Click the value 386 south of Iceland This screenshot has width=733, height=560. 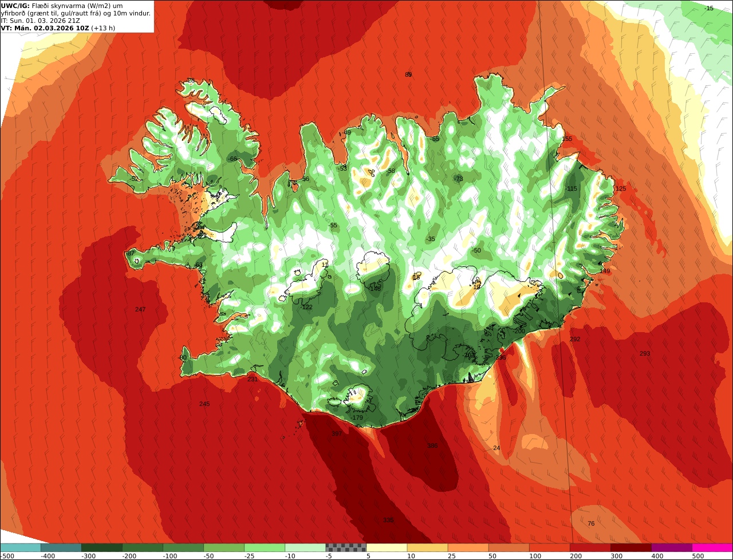432,445
